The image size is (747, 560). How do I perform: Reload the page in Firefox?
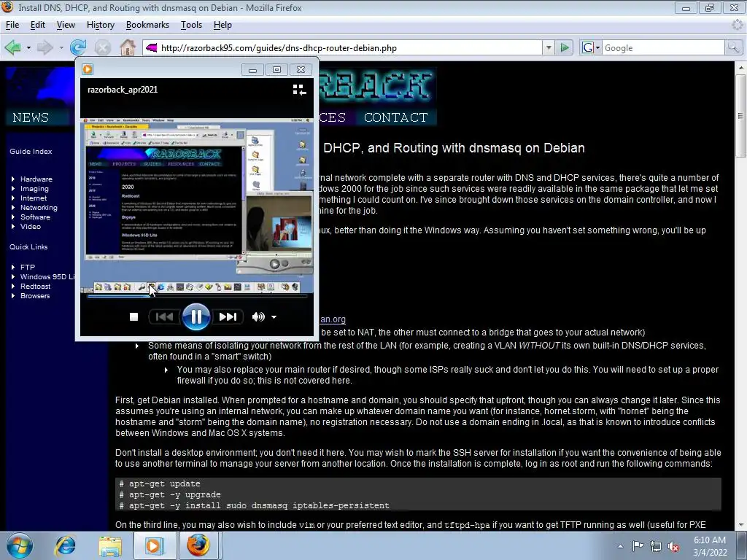click(x=77, y=47)
